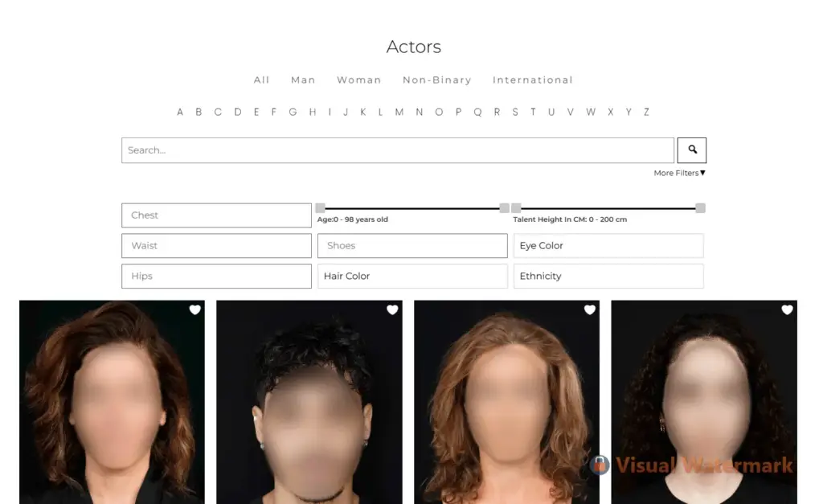Image resolution: width=823 pixels, height=504 pixels.
Task: Filter actors by letter K
Action: 362,112
